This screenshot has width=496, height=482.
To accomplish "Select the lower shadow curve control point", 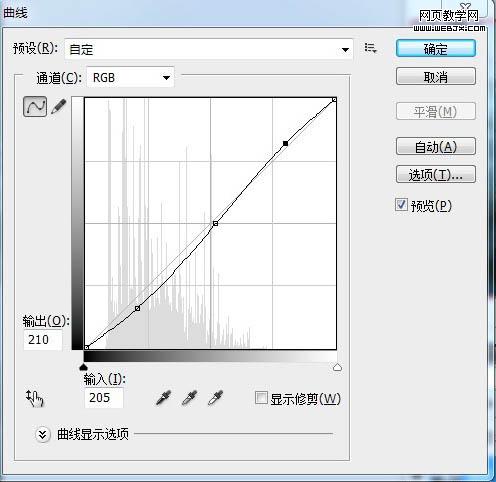I will pos(137,308).
